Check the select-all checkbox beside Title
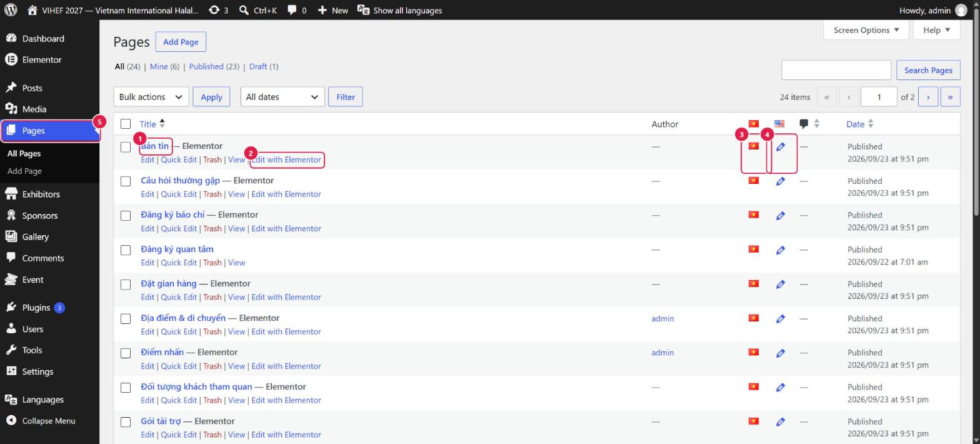The image size is (980, 444). 126,124
